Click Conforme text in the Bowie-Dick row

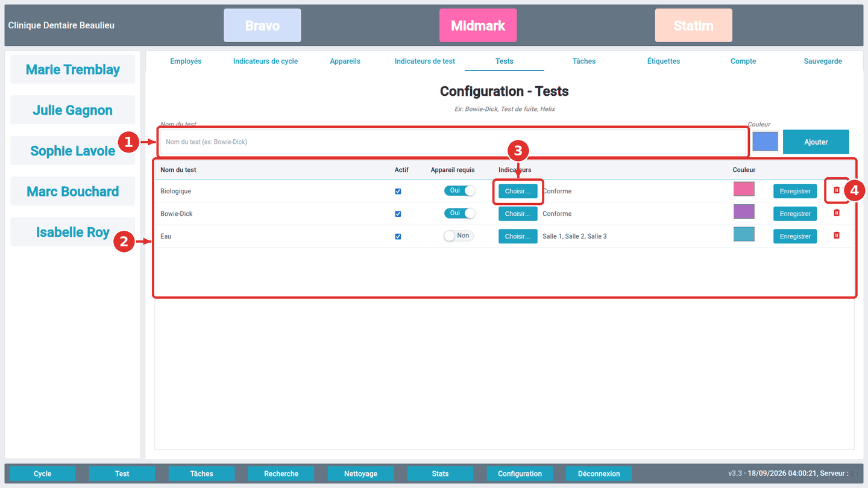[x=557, y=214]
